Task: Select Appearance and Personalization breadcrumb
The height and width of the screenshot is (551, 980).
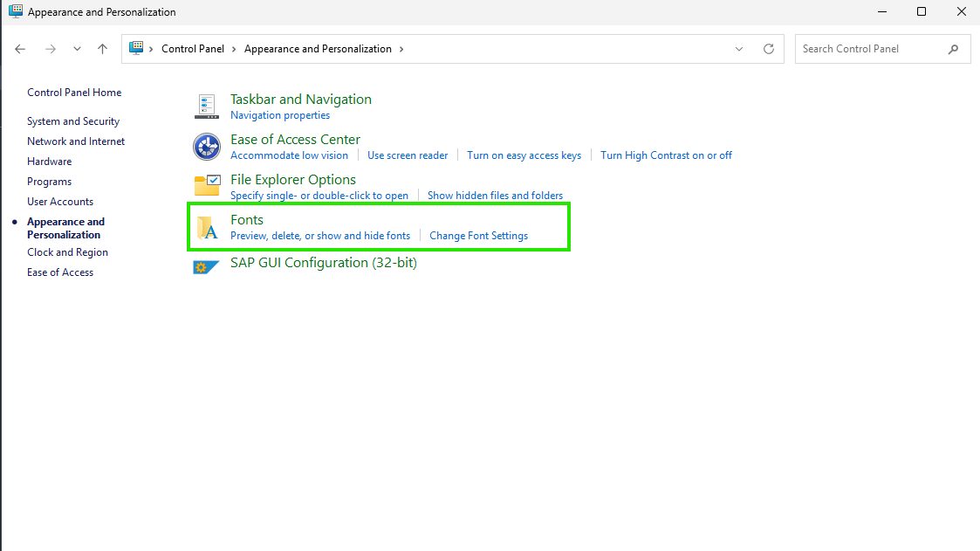Action: [x=318, y=49]
